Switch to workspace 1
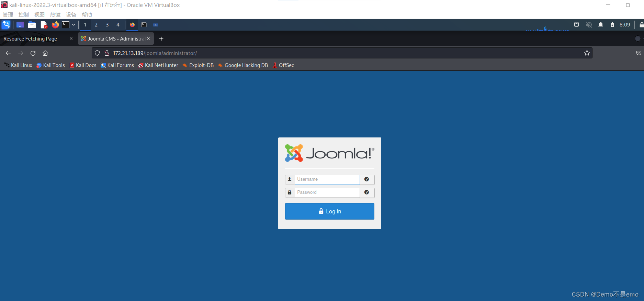The height and width of the screenshot is (301, 644). 85,25
